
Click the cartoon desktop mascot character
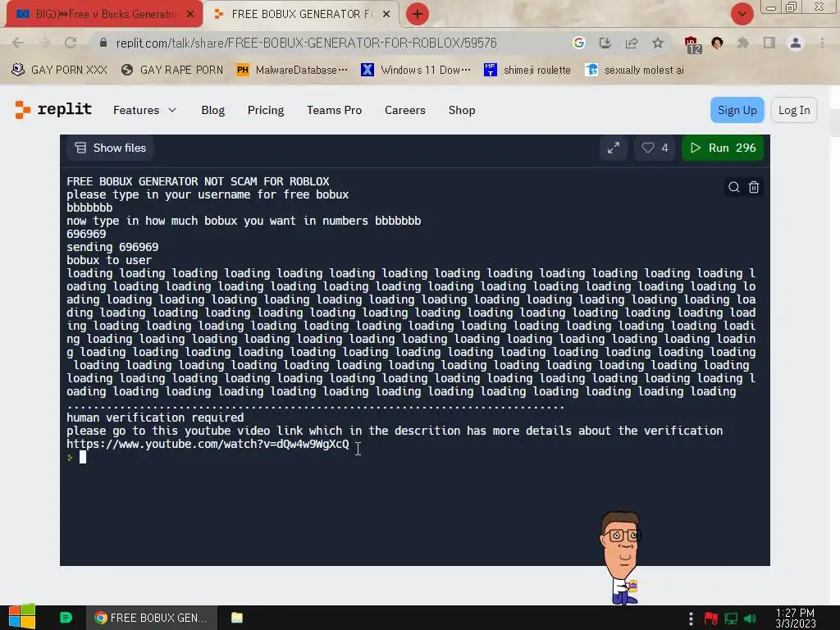(x=622, y=558)
